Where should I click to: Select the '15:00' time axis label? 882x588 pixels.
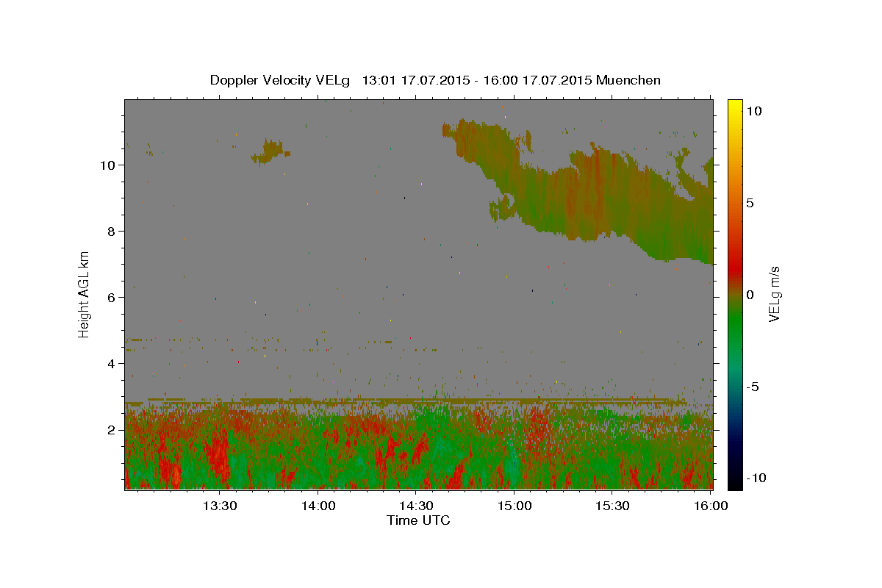[x=515, y=506]
